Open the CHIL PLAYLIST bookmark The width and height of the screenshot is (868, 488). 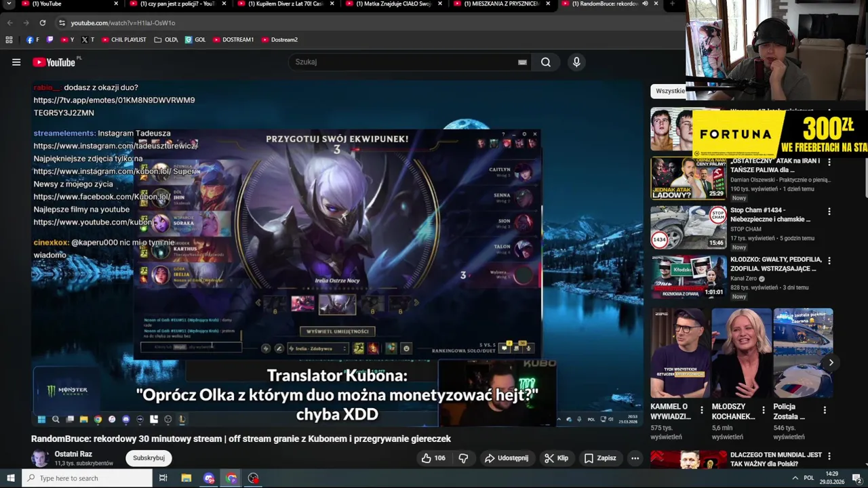(x=124, y=40)
